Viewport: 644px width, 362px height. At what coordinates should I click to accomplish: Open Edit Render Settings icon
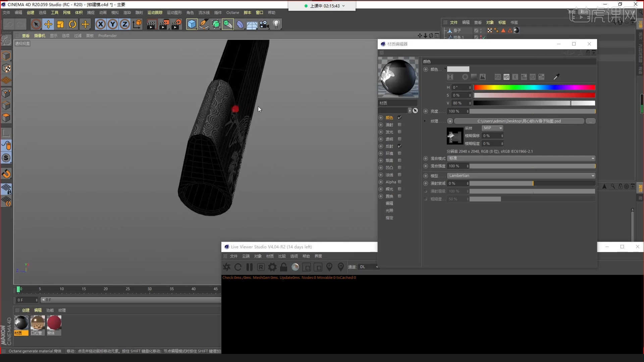coord(176,24)
